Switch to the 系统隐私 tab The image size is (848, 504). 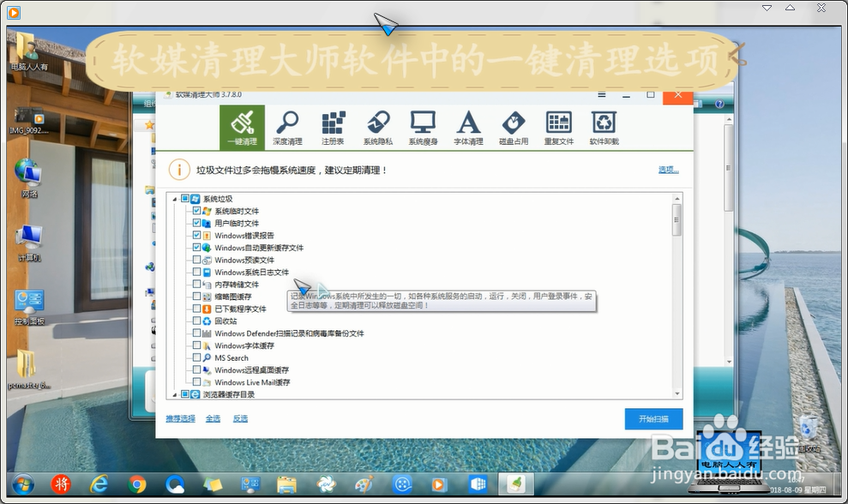pos(378,127)
